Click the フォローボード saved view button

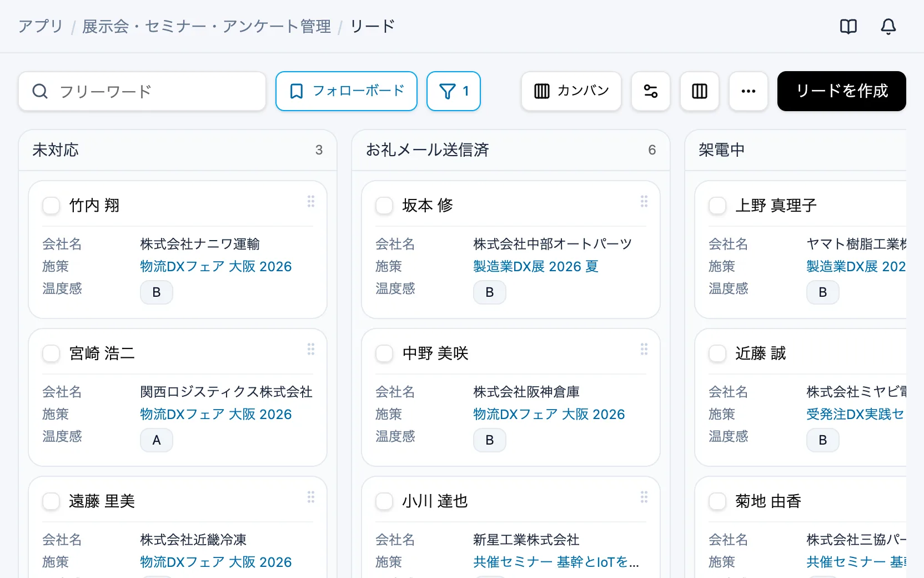(346, 91)
